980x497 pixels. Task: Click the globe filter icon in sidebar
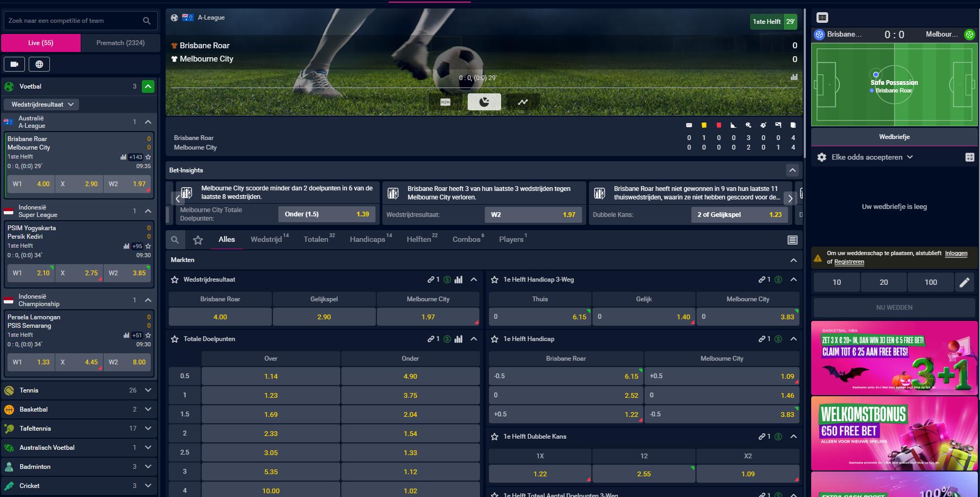(39, 64)
